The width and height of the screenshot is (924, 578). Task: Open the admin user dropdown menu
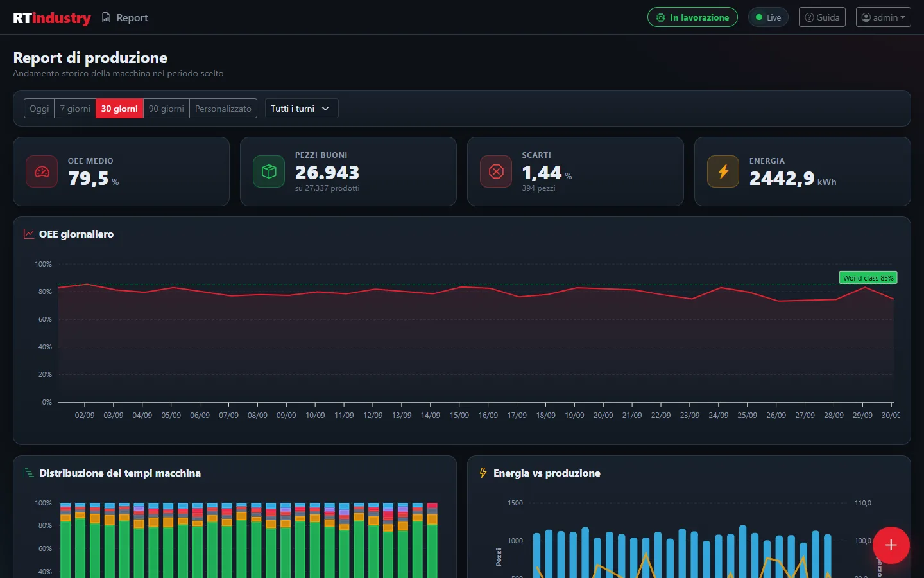pyautogui.click(x=884, y=17)
